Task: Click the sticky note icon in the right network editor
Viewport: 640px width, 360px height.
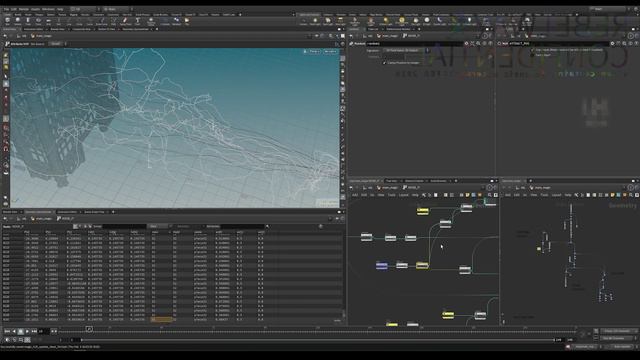Action: pos(612,195)
